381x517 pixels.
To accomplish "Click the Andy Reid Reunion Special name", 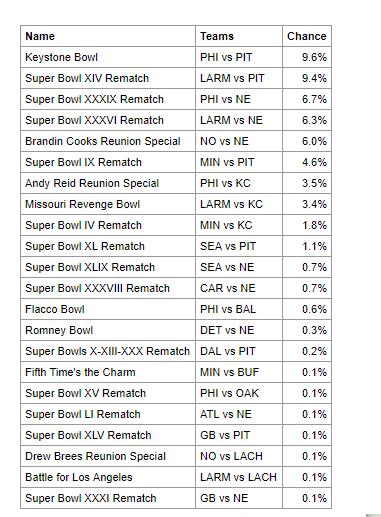I will pyautogui.click(x=92, y=183).
